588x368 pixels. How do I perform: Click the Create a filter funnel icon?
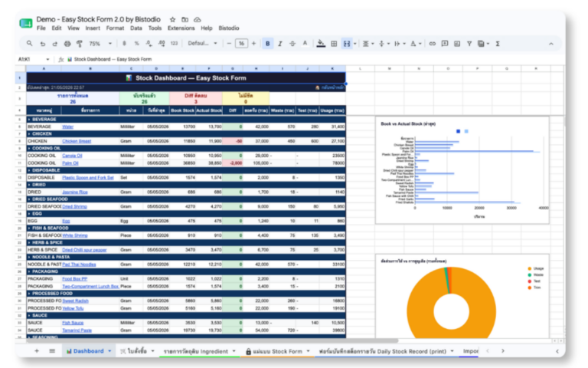click(469, 44)
